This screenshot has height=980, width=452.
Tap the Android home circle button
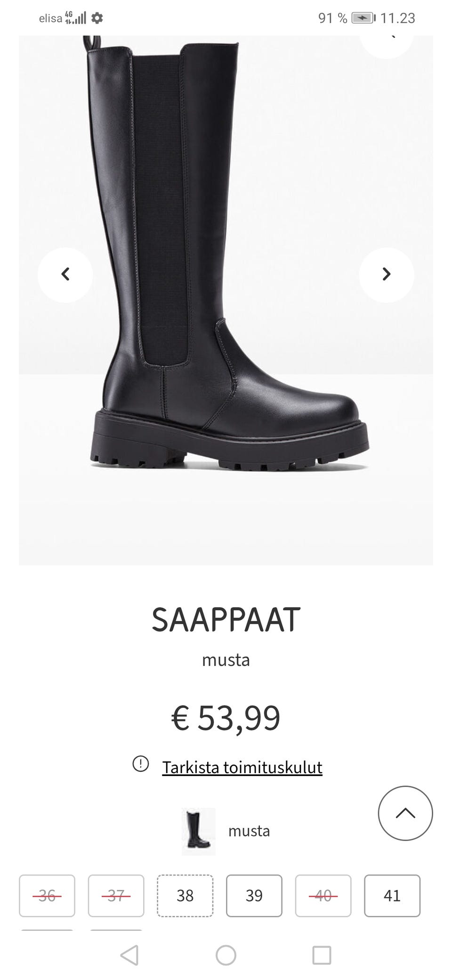tap(226, 955)
